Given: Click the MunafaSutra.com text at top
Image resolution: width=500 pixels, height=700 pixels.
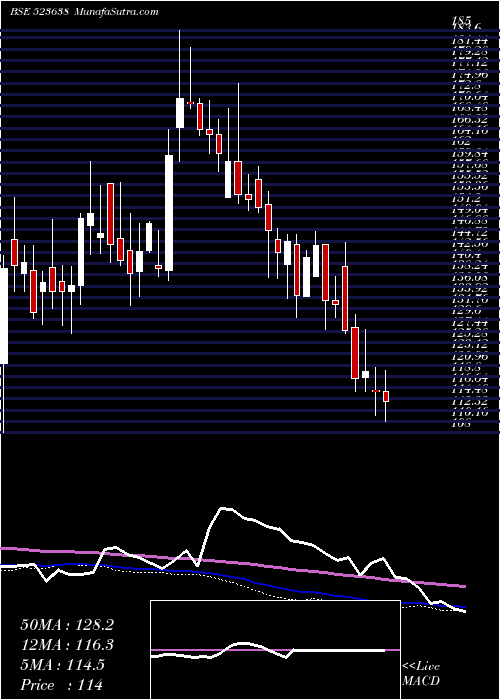Looking at the screenshot, I should [x=116, y=12].
